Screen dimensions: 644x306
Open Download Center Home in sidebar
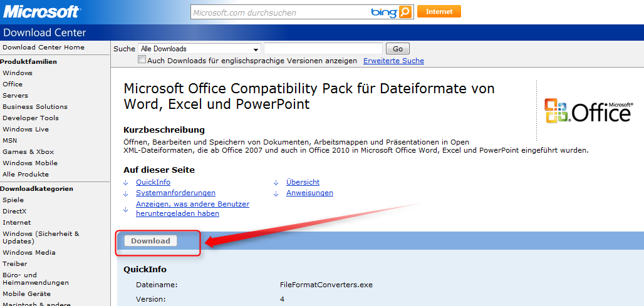(x=43, y=47)
